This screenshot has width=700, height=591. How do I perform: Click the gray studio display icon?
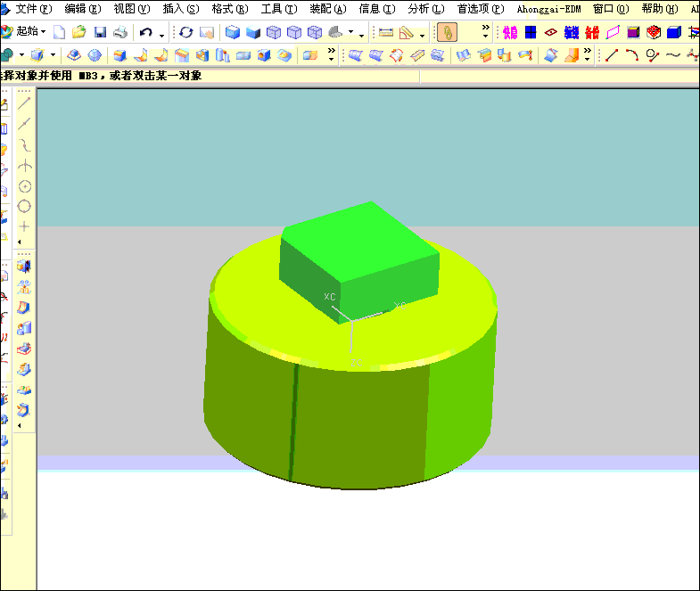(x=335, y=32)
